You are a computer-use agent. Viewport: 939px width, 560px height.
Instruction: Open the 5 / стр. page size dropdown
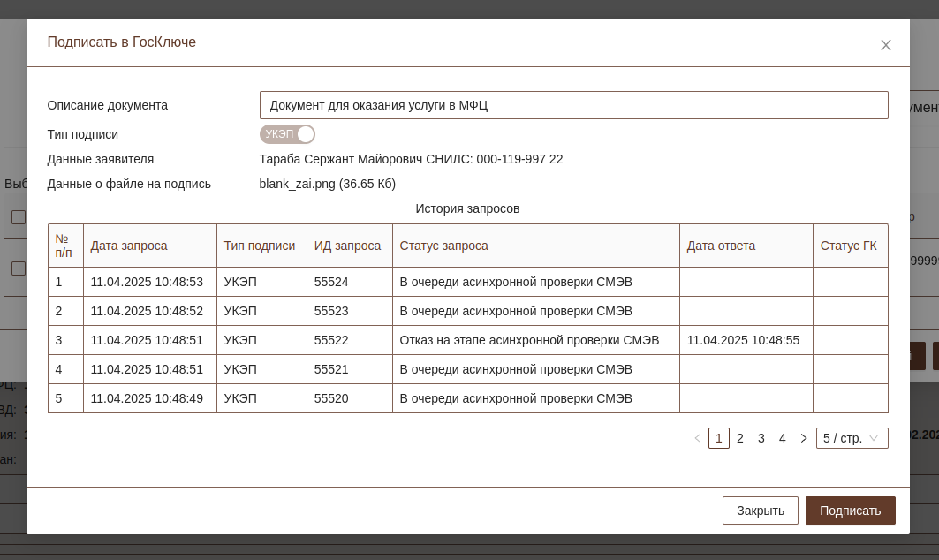(x=852, y=438)
